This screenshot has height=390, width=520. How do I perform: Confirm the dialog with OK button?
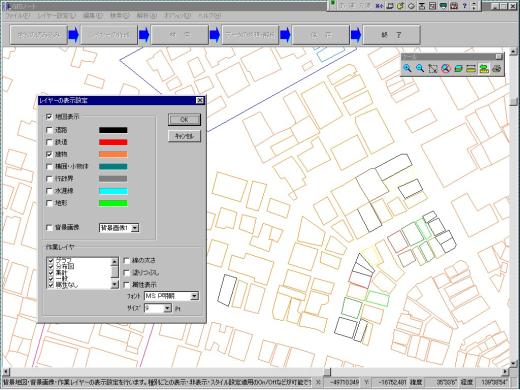pyautogui.click(x=184, y=120)
